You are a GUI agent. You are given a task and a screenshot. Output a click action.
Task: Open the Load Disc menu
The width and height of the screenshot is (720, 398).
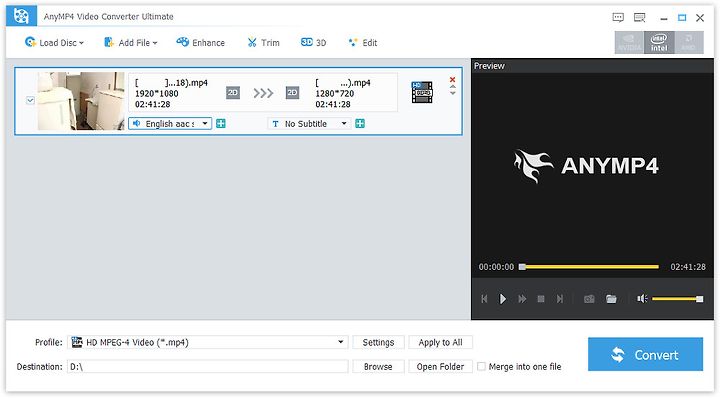54,43
